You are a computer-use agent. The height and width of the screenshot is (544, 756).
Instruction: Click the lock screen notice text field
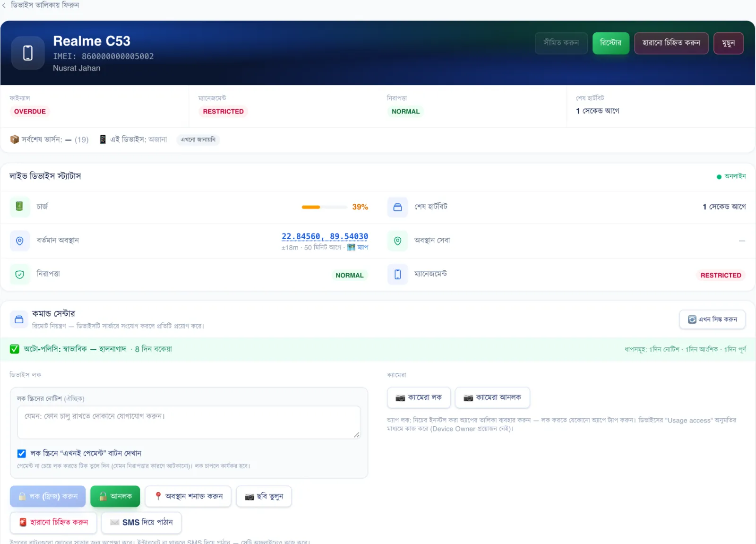click(x=189, y=422)
